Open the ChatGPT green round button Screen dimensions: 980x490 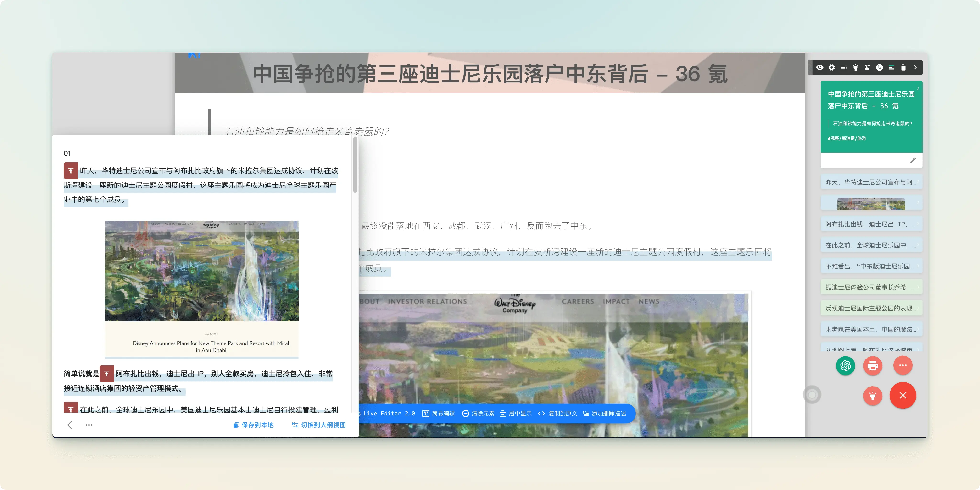point(845,366)
